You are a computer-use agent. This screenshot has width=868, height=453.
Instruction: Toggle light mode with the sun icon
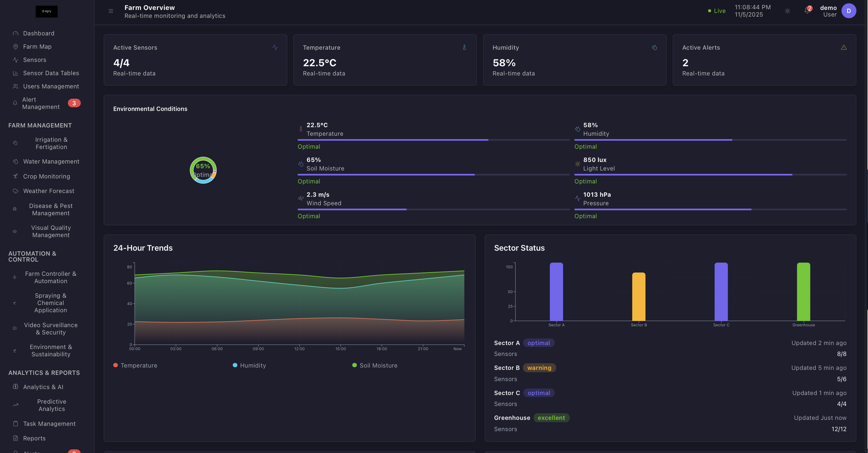pos(787,11)
